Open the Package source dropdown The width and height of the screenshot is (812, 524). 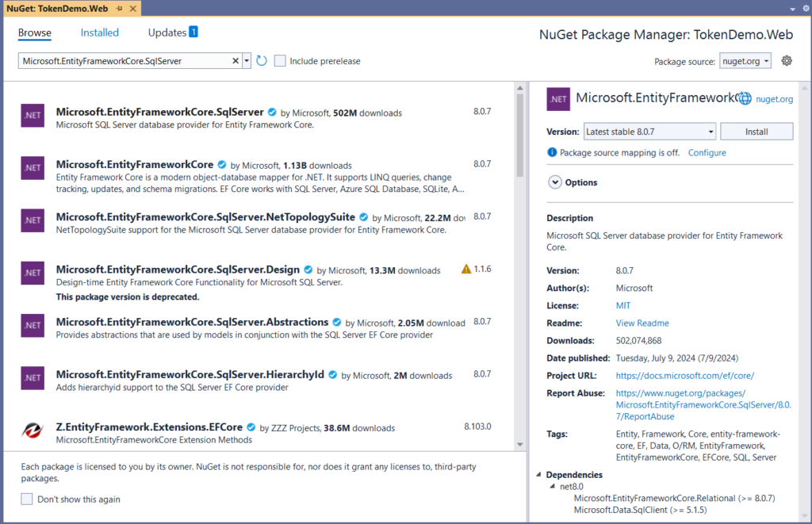tap(745, 60)
